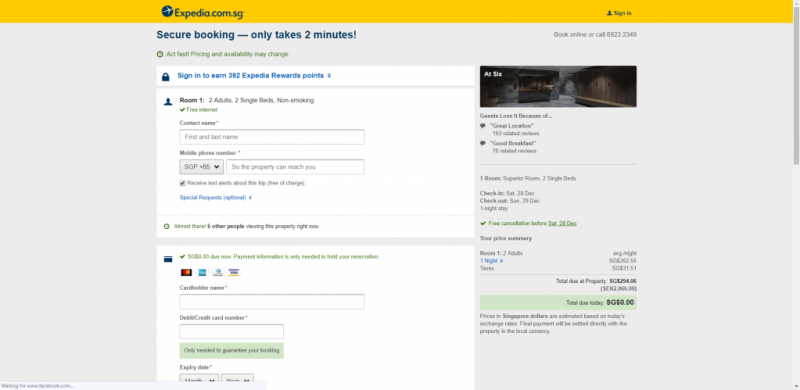Screen dimensions: 800x390
Task: Select the Visa card logo
Action: coord(234,273)
